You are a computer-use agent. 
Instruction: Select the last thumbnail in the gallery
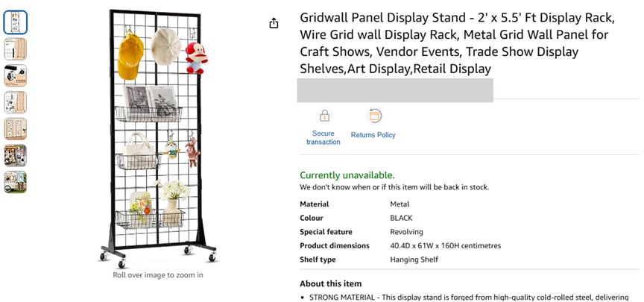click(15, 182)
